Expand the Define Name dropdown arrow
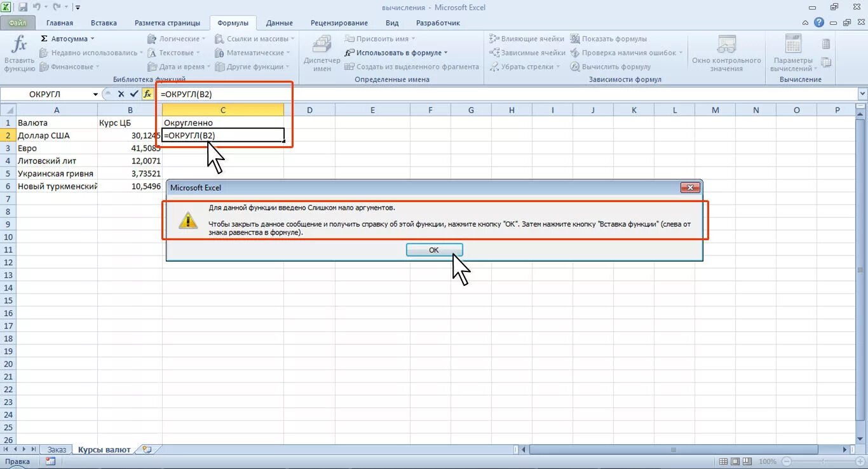 tap(414, 39)
